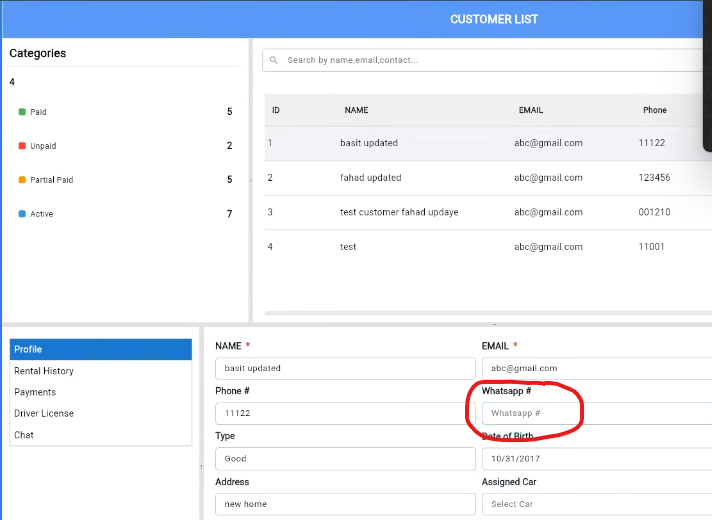Expand the Assigned Car dropdown
The image size is (712, 520).
tap(596, 504)
